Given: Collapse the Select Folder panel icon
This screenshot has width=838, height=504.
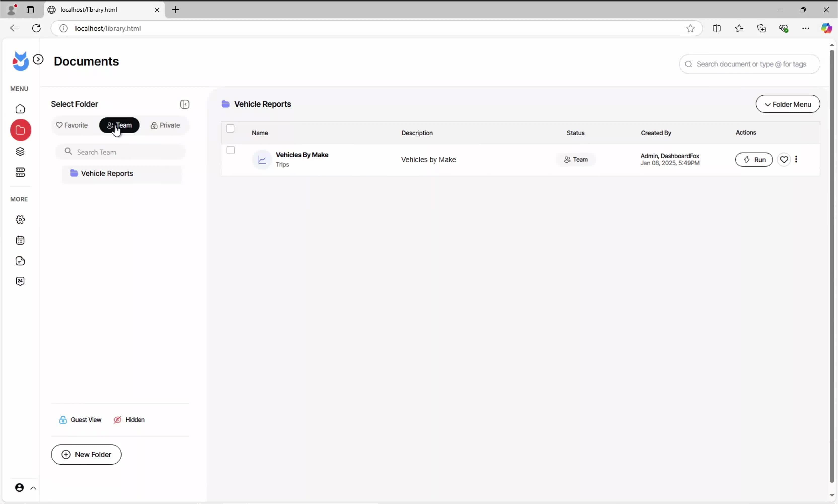Looking at the screenshot, I should [184, 104].
